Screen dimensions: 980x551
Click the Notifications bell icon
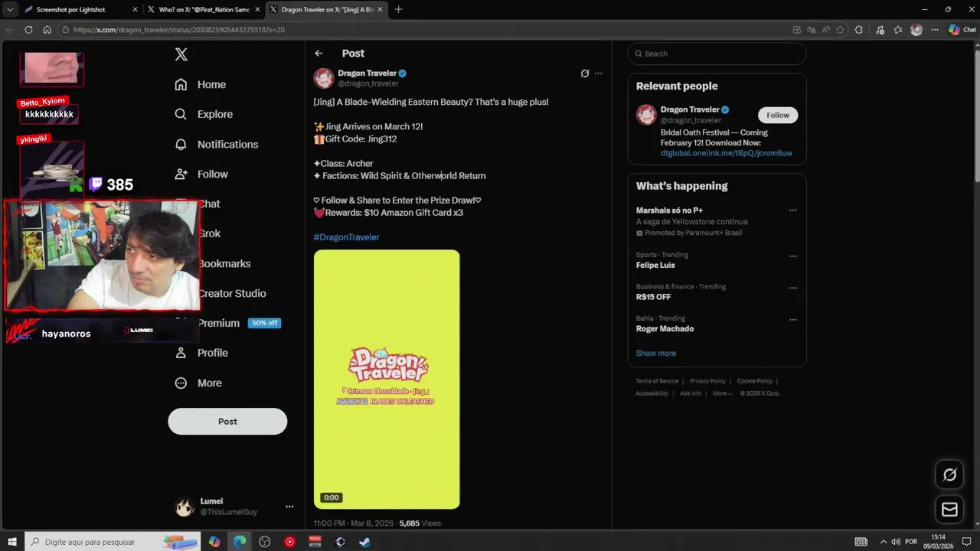[181, 144]
